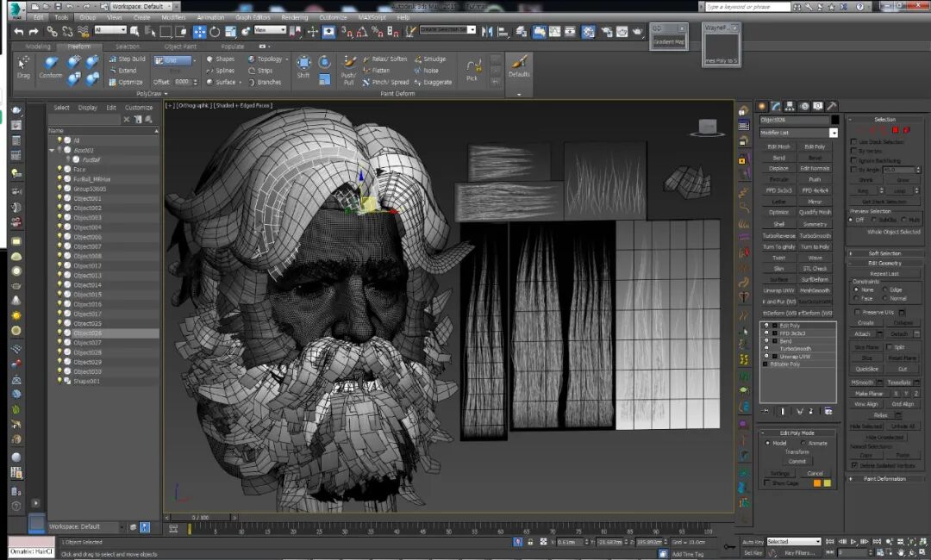
Task: Activate the Noise brush
Action: [x=427, y=70]
